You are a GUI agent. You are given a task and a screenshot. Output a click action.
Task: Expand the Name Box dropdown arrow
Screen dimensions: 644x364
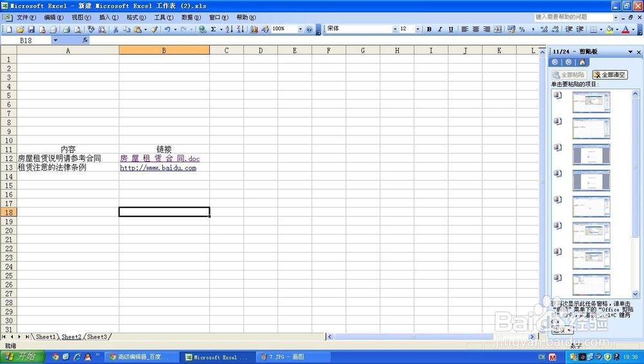55,40
